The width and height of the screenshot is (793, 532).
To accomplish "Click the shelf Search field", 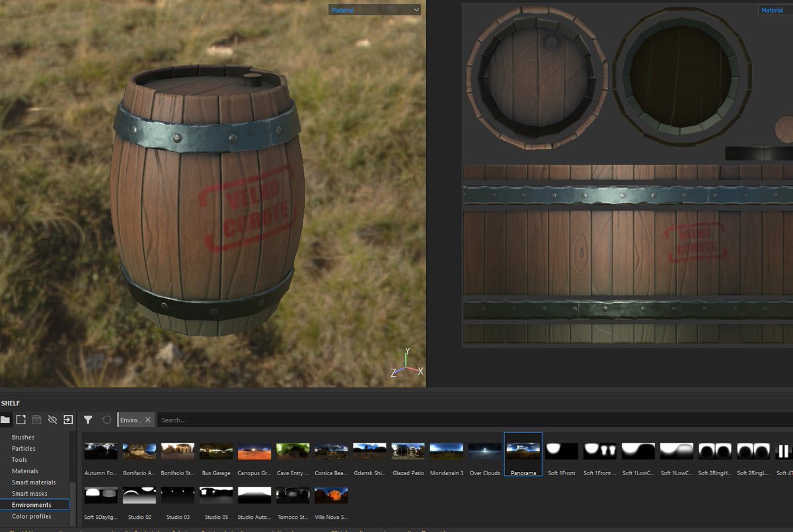I will 474,420.
